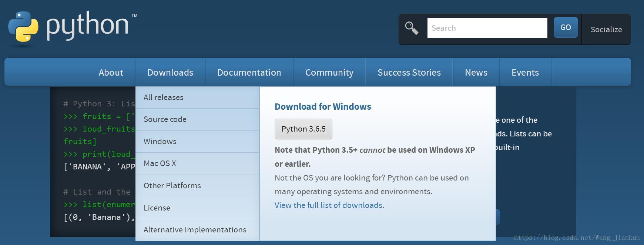Open the Events menu
The width and height of the screenshot is (644, 245).
click(525, 72)
